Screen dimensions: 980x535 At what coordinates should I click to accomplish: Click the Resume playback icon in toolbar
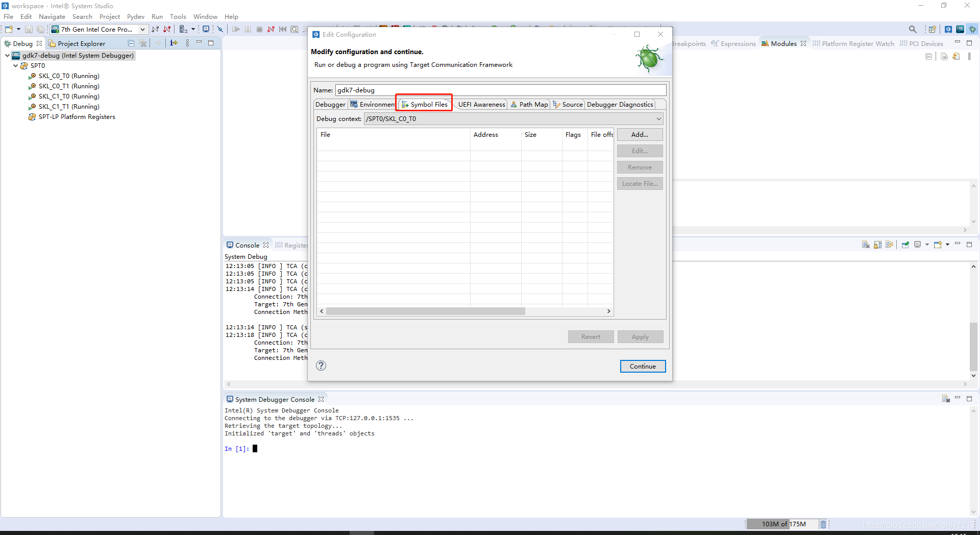[x=236, y=29]
